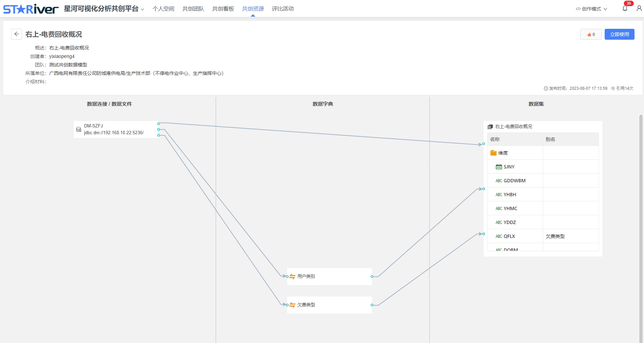
Task: Switch to the 个人空间 tab
Action: click(x=163, y=9)
